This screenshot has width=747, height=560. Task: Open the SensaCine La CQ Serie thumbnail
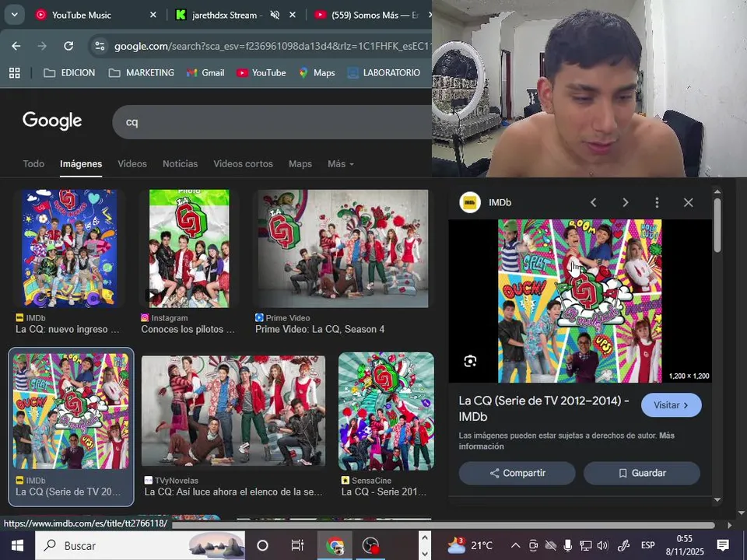387,411
